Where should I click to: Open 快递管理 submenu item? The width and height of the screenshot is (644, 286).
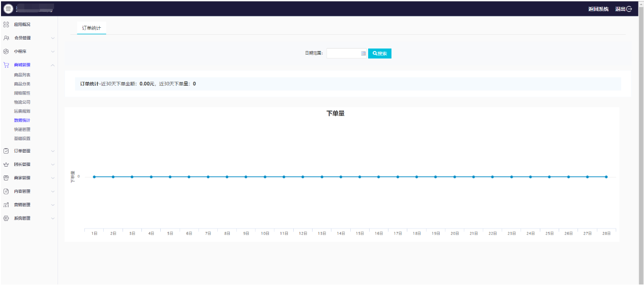[x=22, y=129]
